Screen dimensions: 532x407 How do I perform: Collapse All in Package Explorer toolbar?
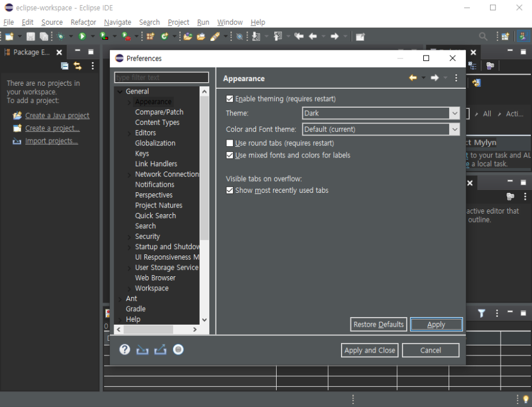pyautogui.click(x=64, y=66)
